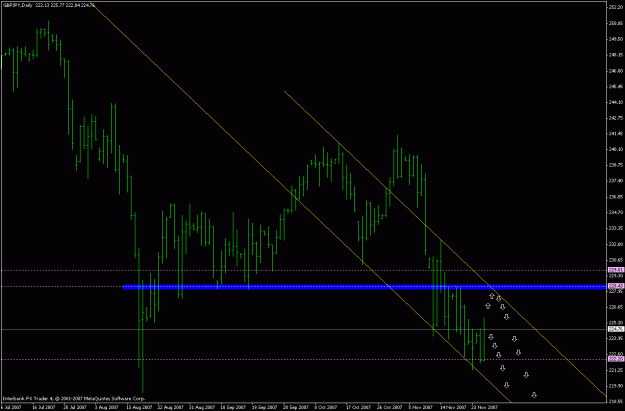Click the 23 Nov 2007 date label
The width and height of the screenshot is (625, 411).
tap(484, 407)
